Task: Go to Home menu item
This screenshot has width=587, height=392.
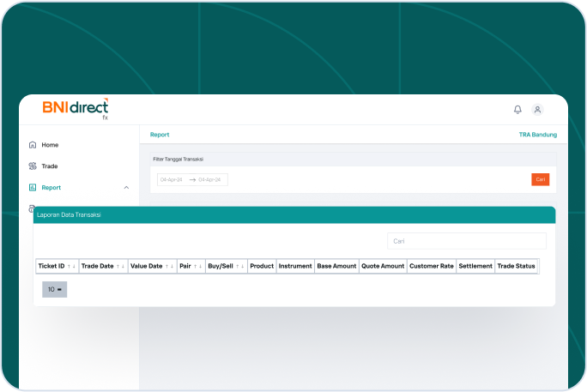Action: (x=50, y=145)
